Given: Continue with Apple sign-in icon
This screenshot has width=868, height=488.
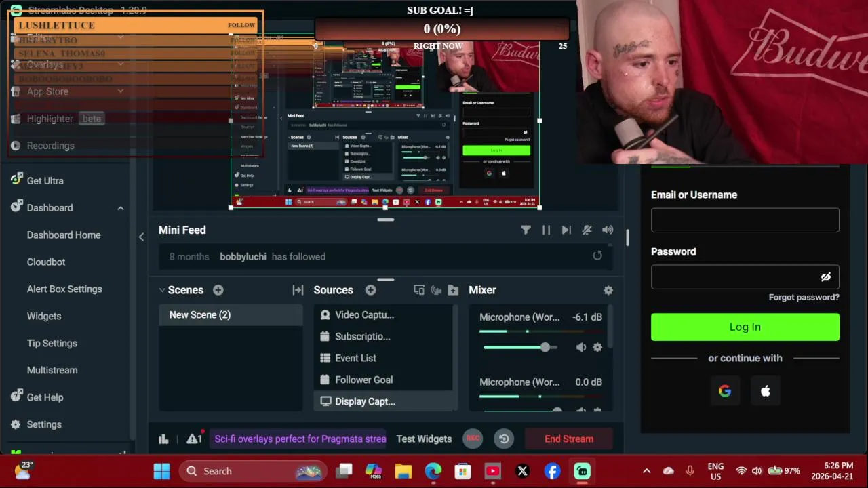Looking at the screenshot, I should (766, 391).
